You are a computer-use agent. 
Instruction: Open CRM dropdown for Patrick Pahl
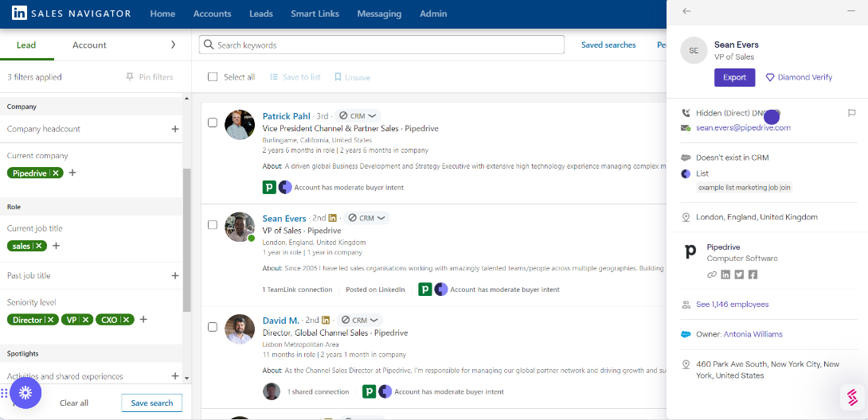pyautogui.click(x=358, y=116)
